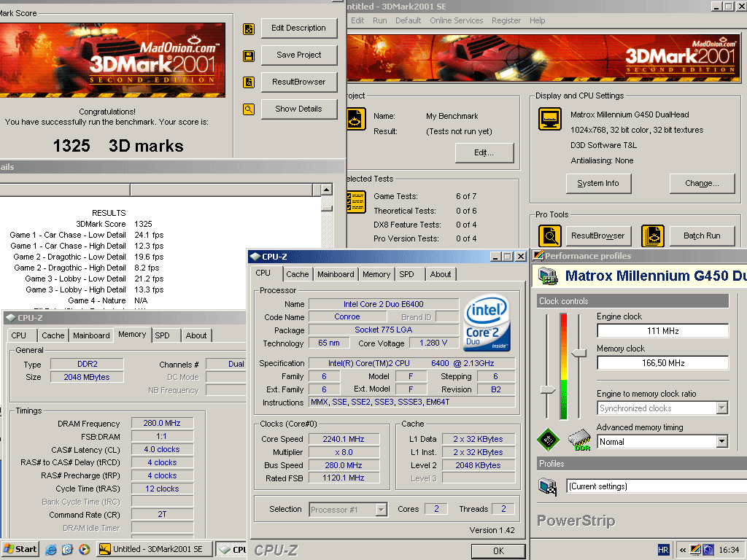
Task: Click the DRAM Frequency 280.0 MHz value
Action: click(x=162, y=423)
